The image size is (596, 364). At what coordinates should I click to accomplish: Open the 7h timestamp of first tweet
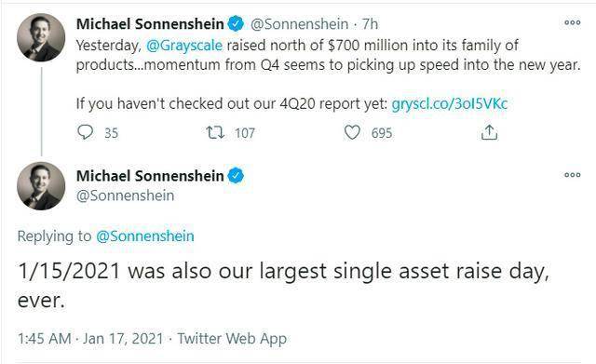click(x=370, y=24)
